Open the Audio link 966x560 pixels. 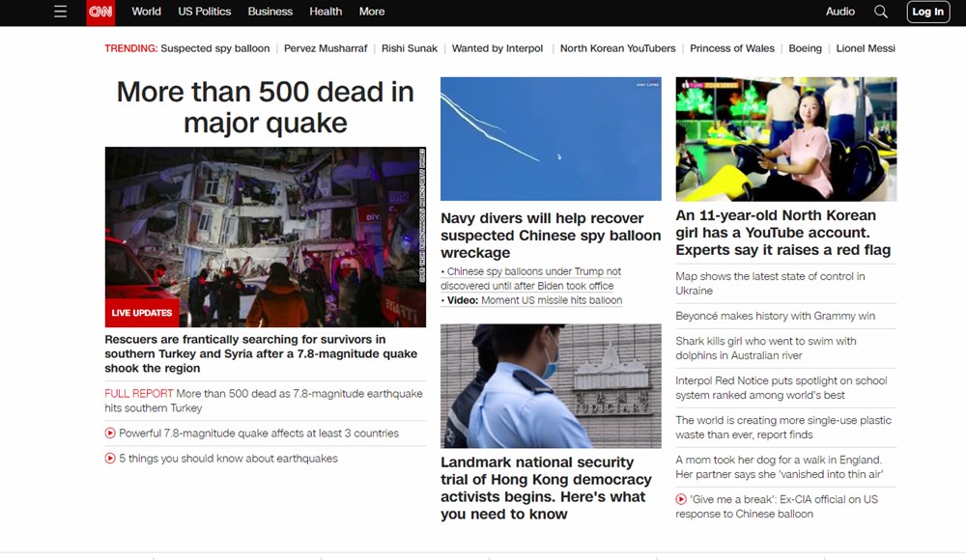839,12
